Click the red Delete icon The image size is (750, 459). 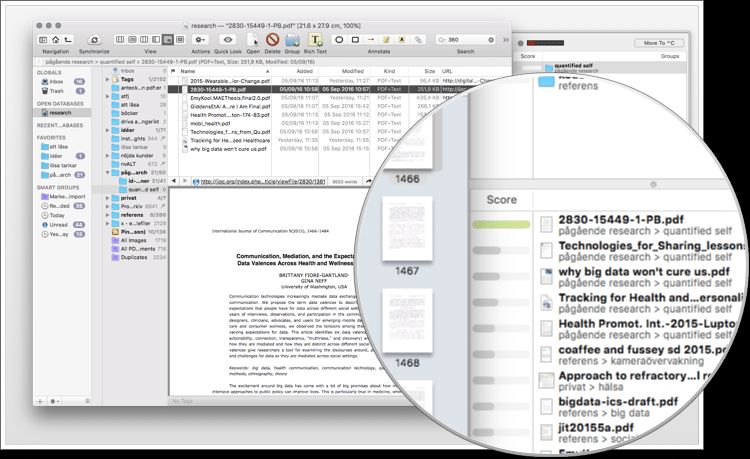click(272, 39)
